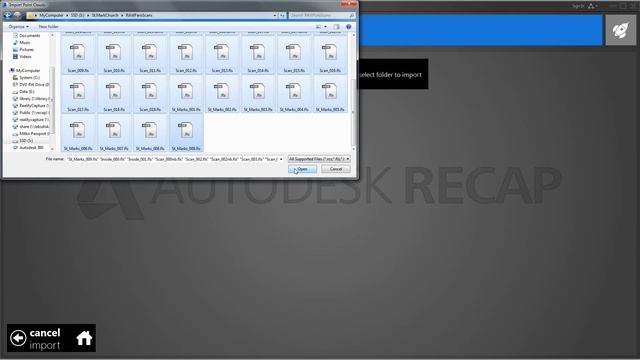This screenshot has width=640, height=360.
Task: Open the address bar history dropdown arrow
Action: click(275, 15)
